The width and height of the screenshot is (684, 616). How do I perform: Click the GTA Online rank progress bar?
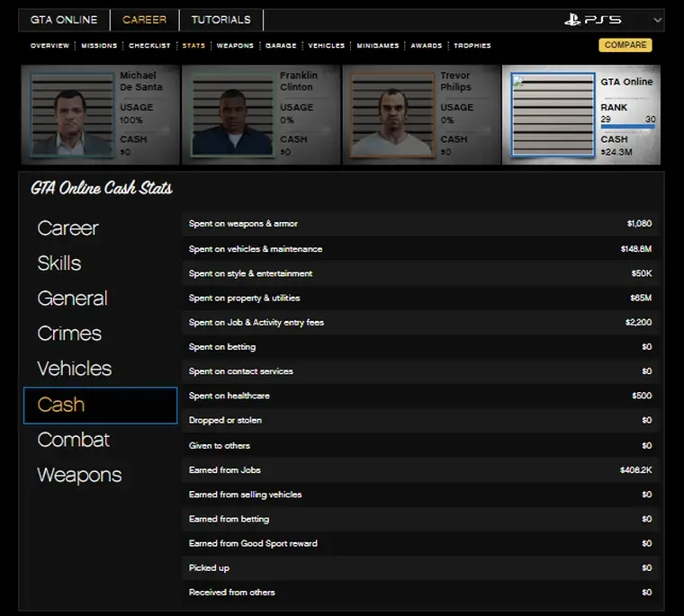[627, 128]
